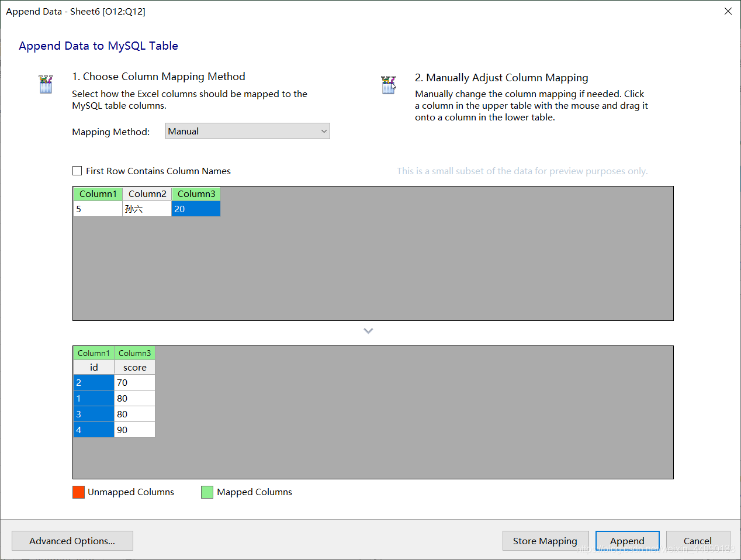Click the Mapped Columns green swatch
This screenshot has width=741, height=560.
click(x=207, y=492)
